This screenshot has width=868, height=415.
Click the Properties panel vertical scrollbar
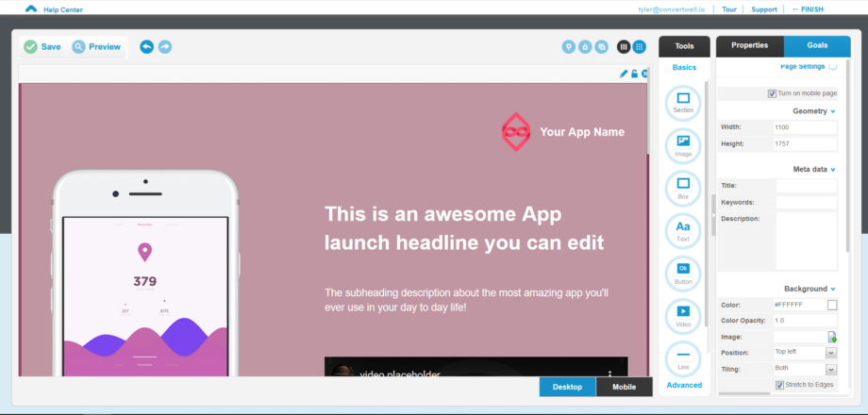coord(847,158)
